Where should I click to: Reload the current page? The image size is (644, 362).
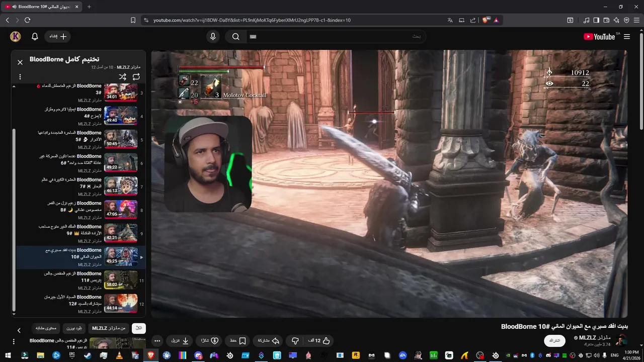point(27,20)
